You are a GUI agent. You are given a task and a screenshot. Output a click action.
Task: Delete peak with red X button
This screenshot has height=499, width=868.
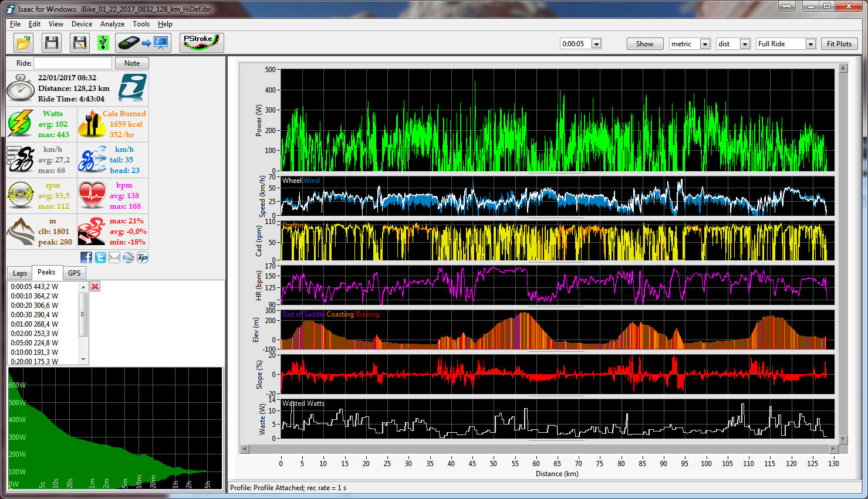pyautogui.click(x=95, y=286)
